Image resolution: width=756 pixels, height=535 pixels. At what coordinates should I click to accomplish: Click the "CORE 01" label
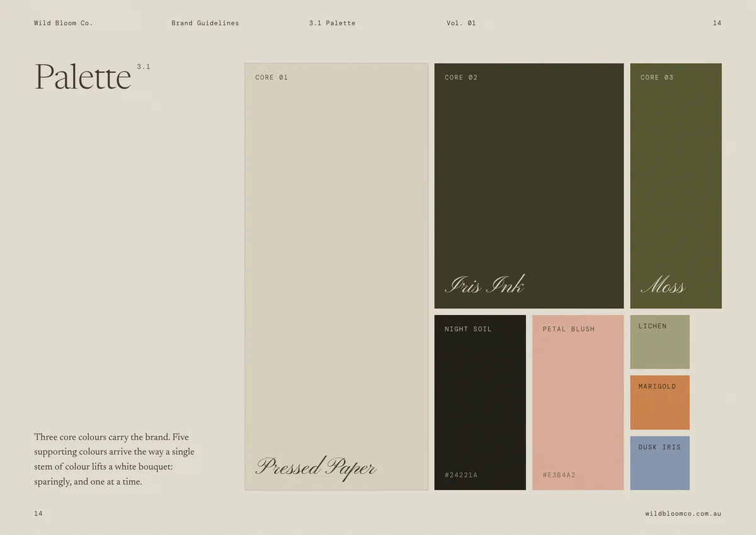click(x=272, y=78)
